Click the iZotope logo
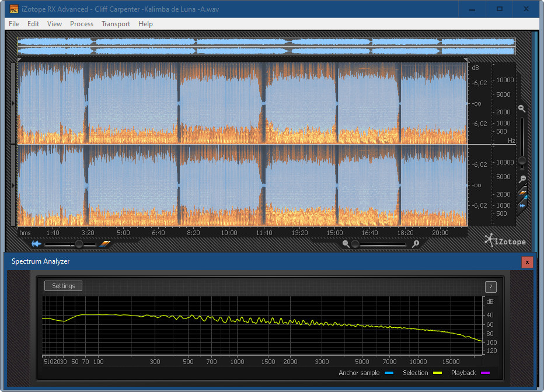 (504, 240)
